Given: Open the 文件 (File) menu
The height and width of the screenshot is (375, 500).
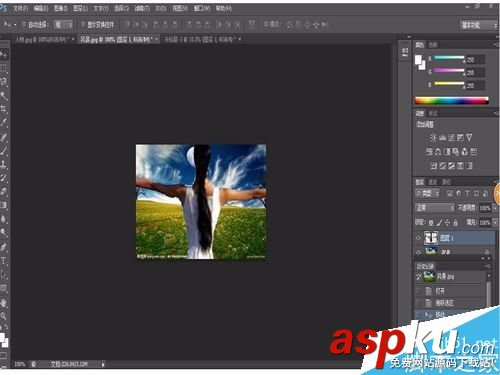Looking at the screenshot, I should (x=21, y=8).
